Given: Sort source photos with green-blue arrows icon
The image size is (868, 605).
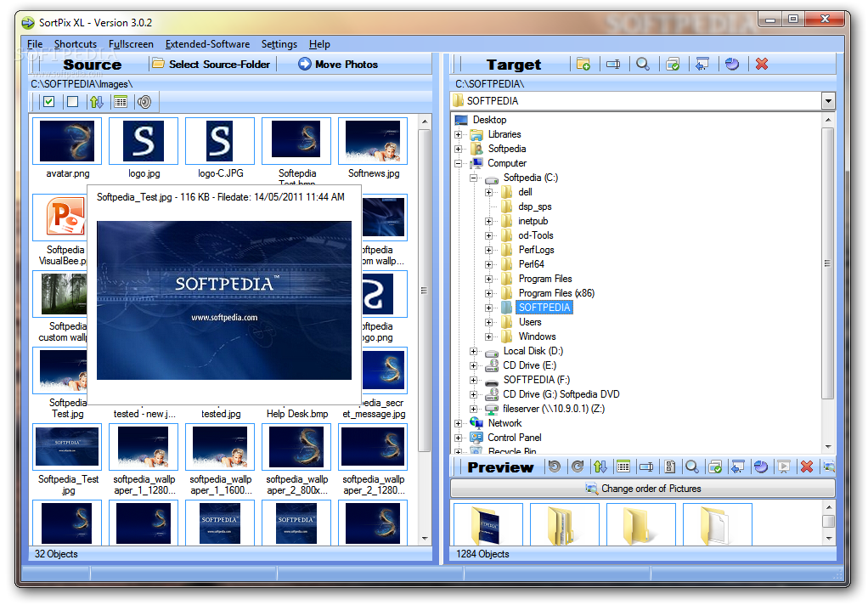Looking at the screenshot, I should [96, 102].
